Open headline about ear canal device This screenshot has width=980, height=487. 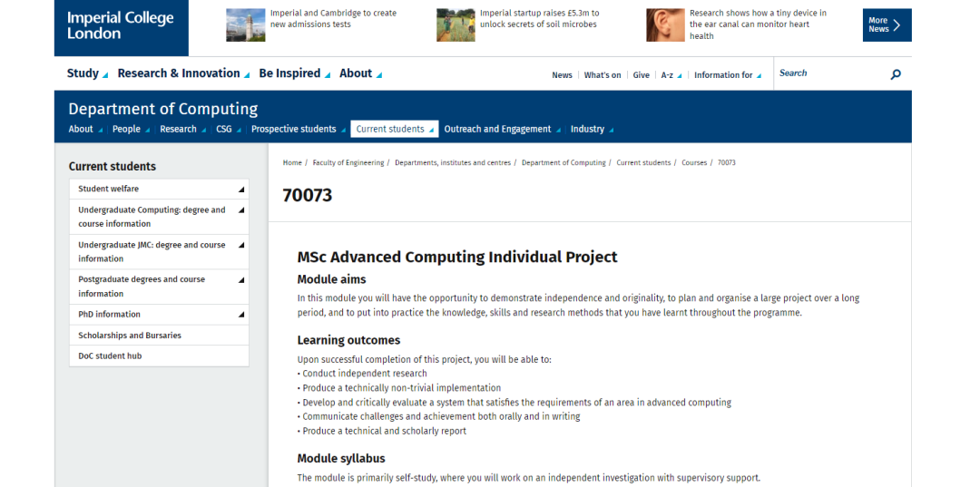(758, 24)
